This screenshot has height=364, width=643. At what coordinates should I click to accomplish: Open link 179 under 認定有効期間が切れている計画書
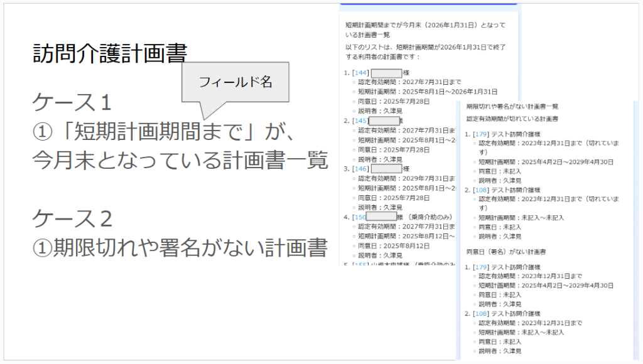point(480,134)
